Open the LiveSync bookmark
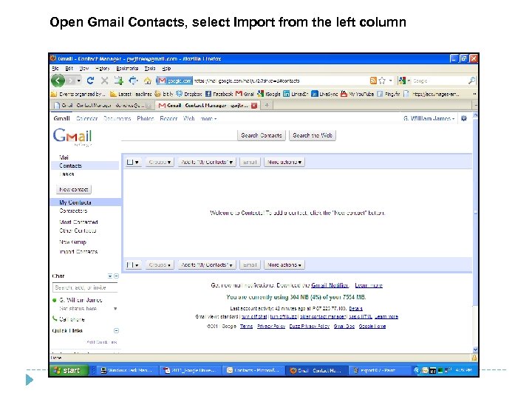The image size is (532, 399). tap(324, 94)
